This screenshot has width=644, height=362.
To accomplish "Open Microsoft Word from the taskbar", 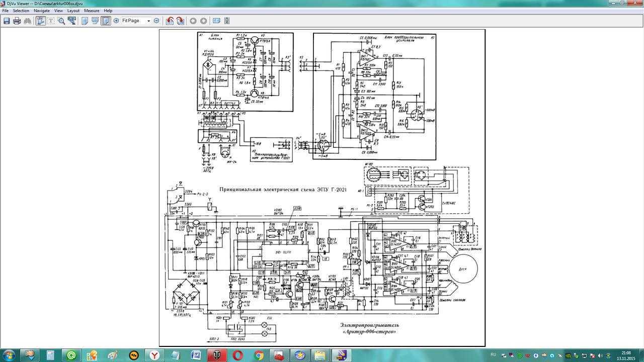I will [196, 355].
